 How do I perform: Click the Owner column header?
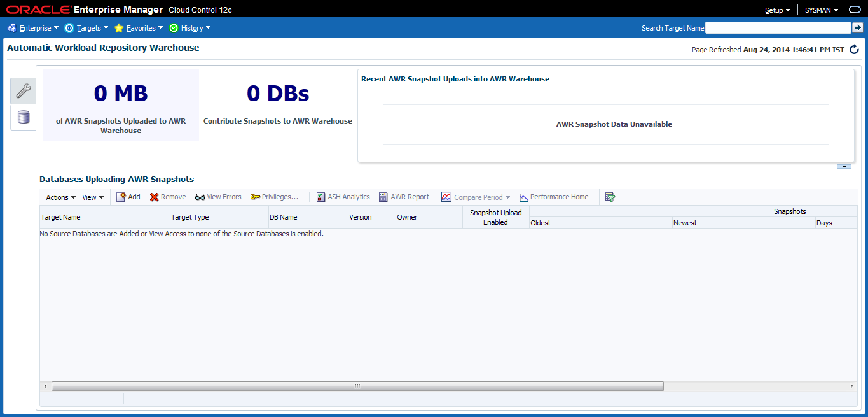point(429,217)
